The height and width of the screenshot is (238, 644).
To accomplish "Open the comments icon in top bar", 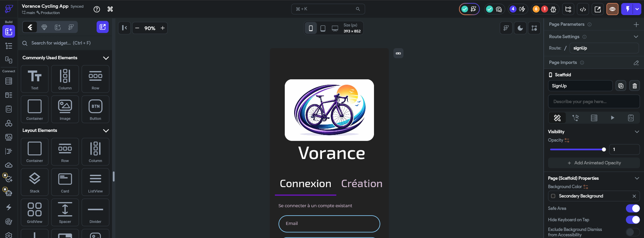I will [x=499, y=9].
